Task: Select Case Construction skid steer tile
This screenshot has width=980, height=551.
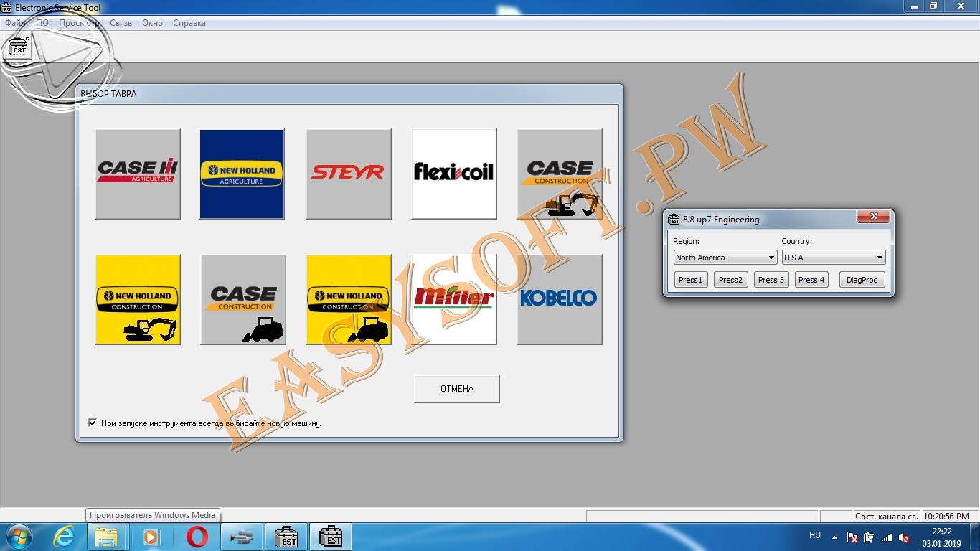Action: tap(243, 299)
